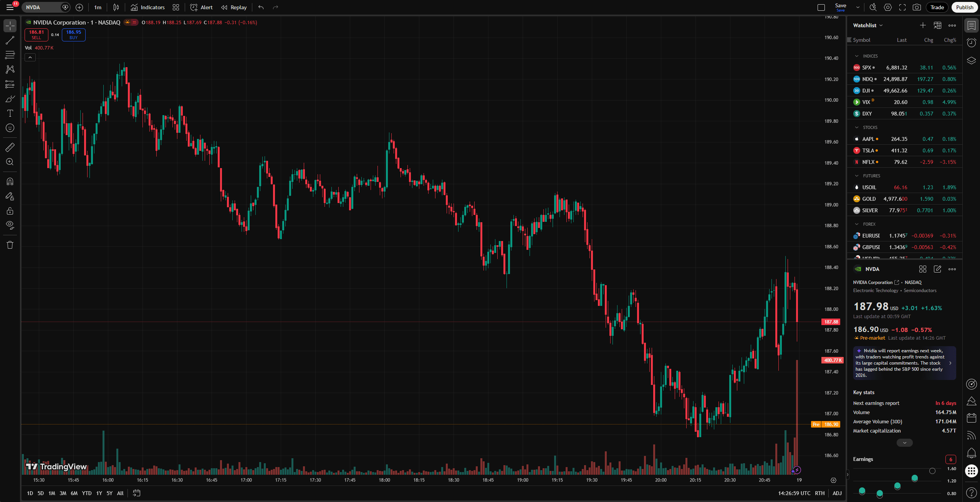Toggle hide all drawing tools
Screen dimensions: 980x502
pos(10,225)
